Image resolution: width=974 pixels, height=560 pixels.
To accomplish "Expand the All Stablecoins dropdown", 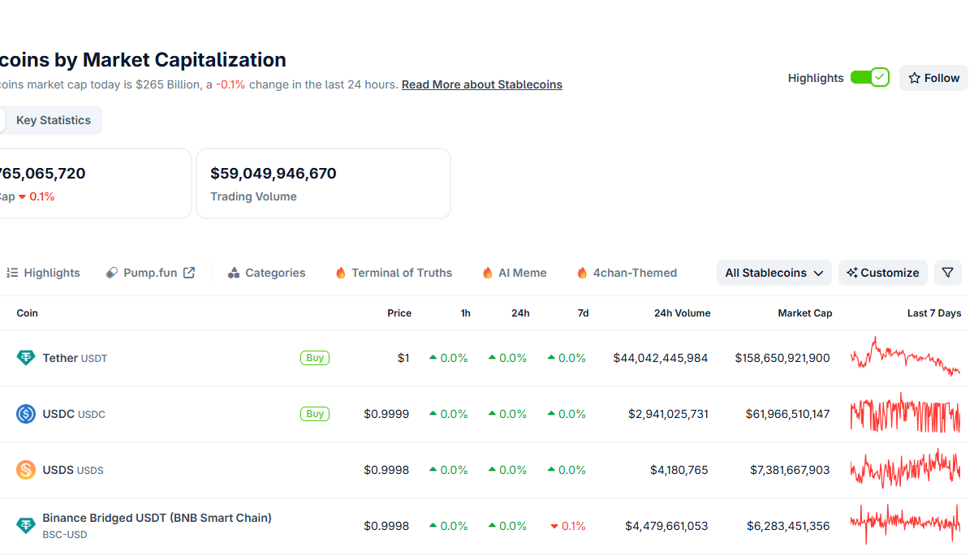I will click(x=774, y=273).
